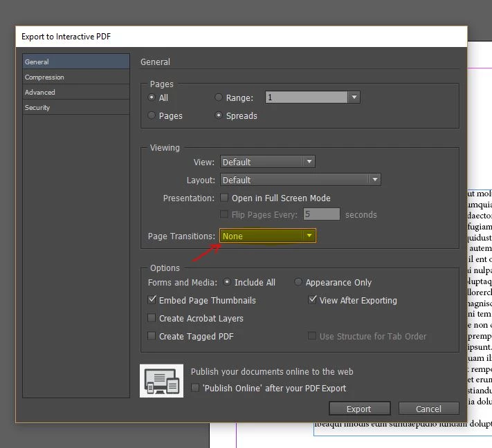The image size is (492, 448).
Task: Click the Cancel button
Action: pos(428,409)
